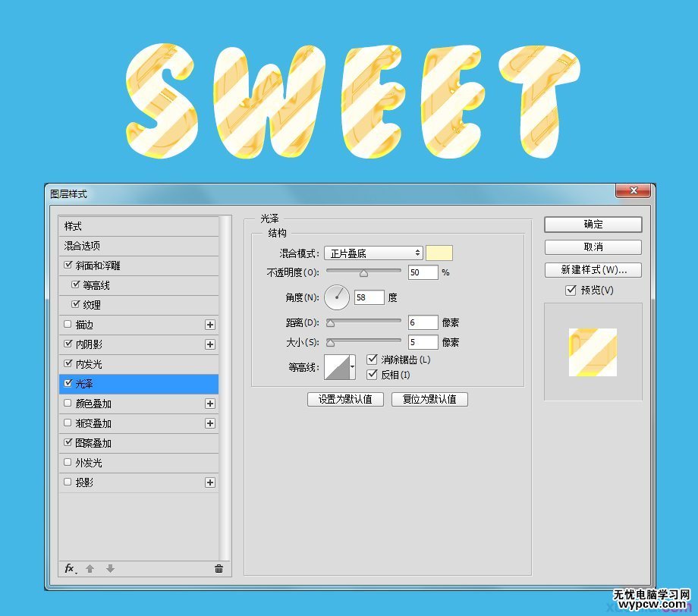Select the 混合选项 entry in styles list
This screenshot has height=616, width=698.
(83, 245)
